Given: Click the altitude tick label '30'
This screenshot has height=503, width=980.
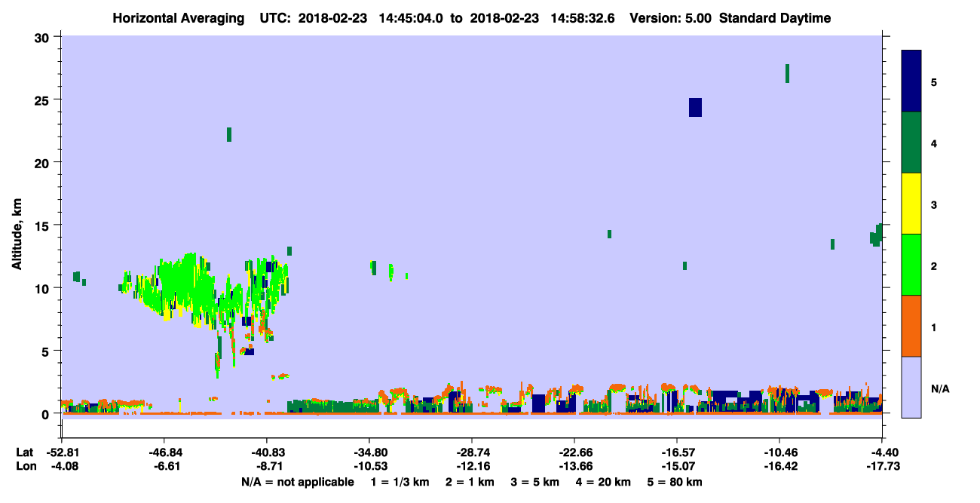Looking at the screenshot, I should pyautogui.click(x=44, y=37).
